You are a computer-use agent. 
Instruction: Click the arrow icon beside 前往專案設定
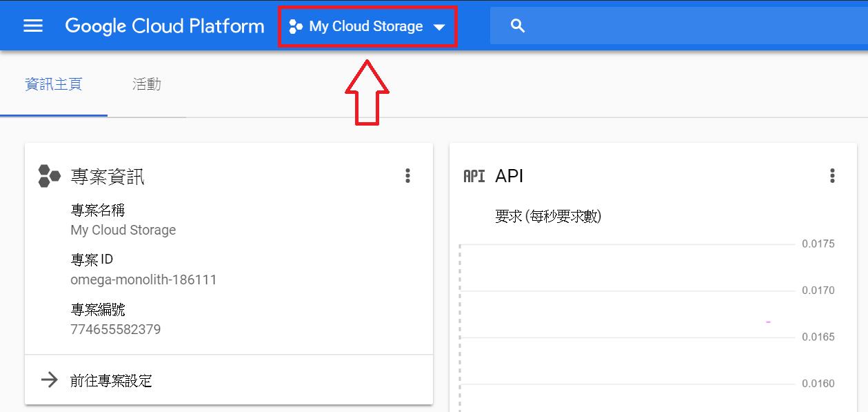[x=49, y=380]
